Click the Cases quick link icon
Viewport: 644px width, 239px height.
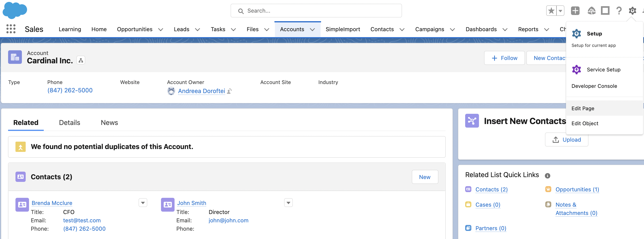[468, 204]
